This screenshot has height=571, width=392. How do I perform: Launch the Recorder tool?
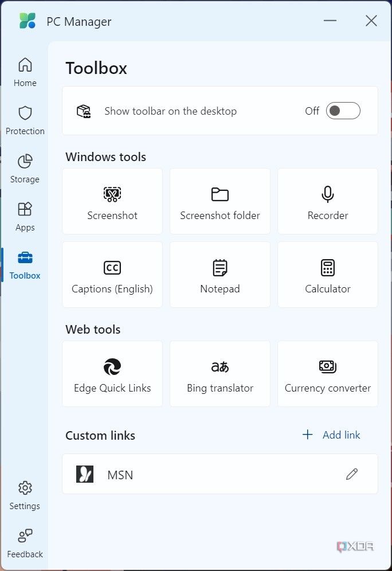click(x=328, y=201)
